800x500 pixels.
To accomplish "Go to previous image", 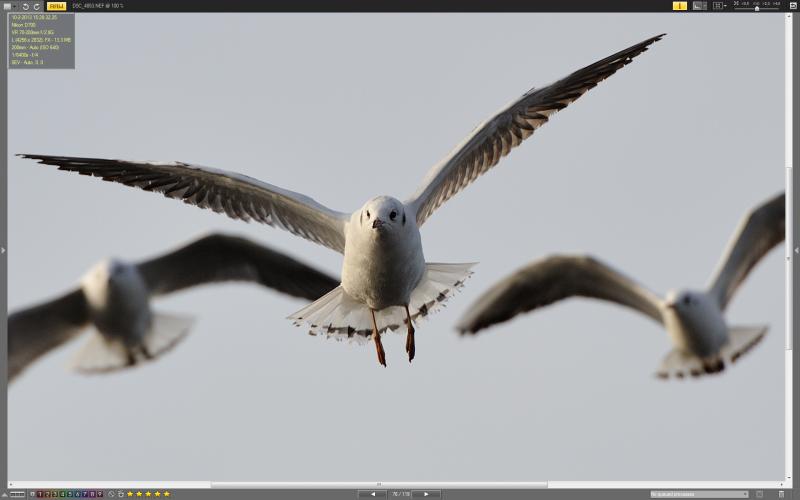I will (x=372, y=494).
